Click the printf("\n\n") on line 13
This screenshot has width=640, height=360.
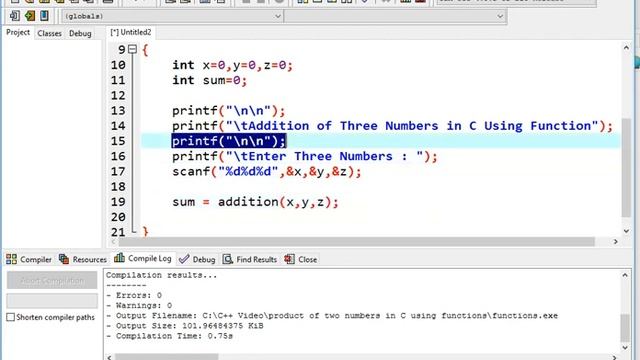point(229,111)
